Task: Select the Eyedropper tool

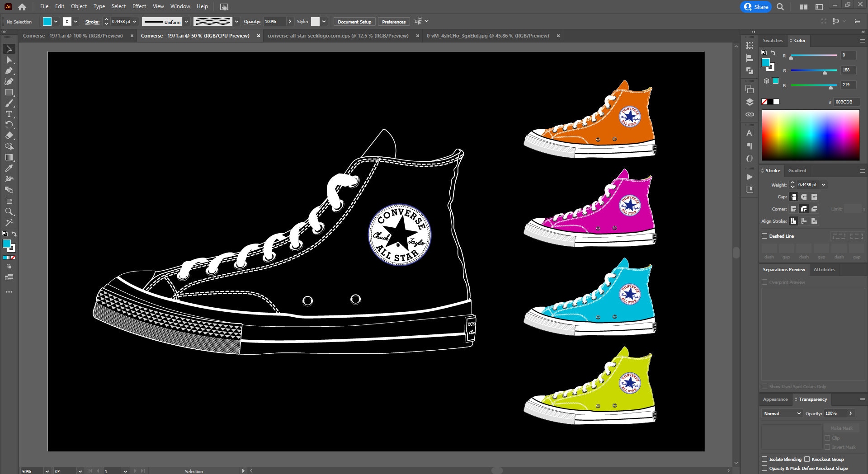Action: click(x=9, y=168)
